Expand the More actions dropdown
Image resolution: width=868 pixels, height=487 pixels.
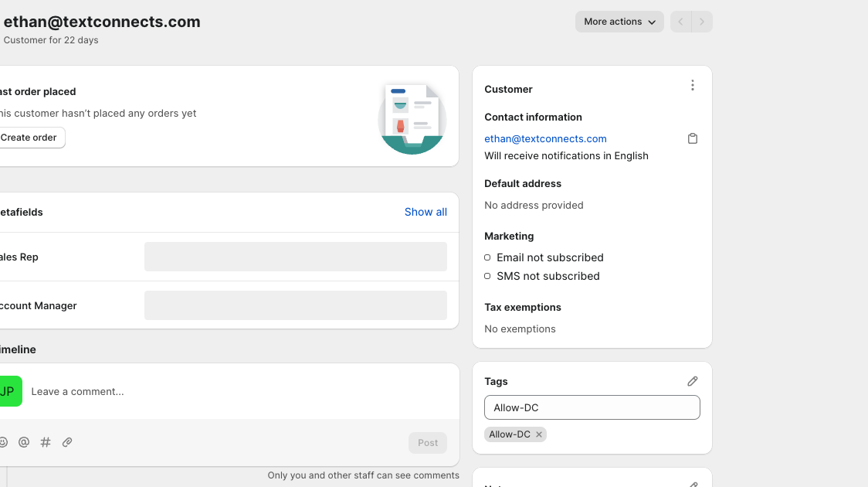619,22
